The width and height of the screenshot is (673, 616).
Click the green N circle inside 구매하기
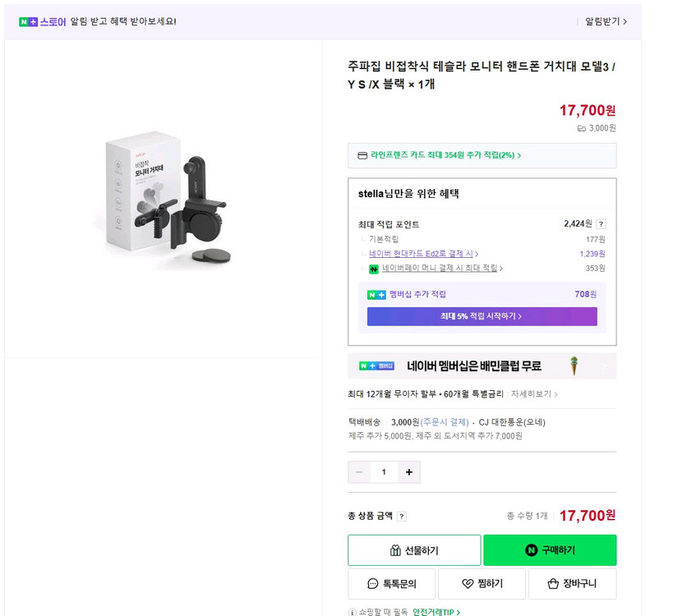click(x=530, y=550)
